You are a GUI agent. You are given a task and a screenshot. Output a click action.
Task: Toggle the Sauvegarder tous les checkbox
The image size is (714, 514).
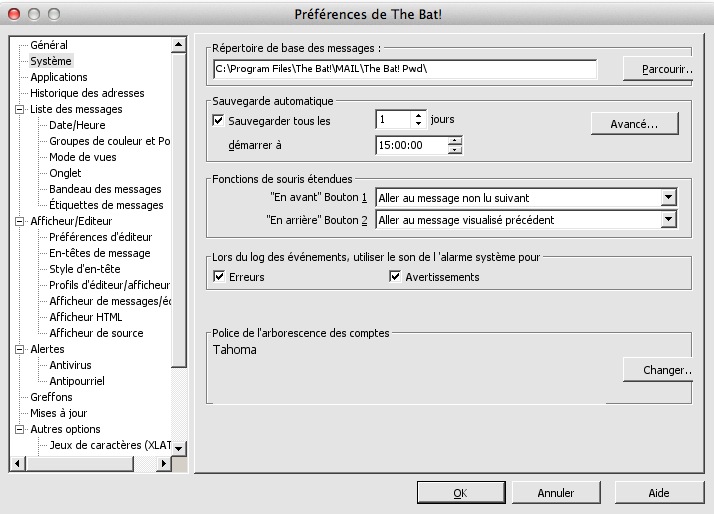(x=219, y=121)
